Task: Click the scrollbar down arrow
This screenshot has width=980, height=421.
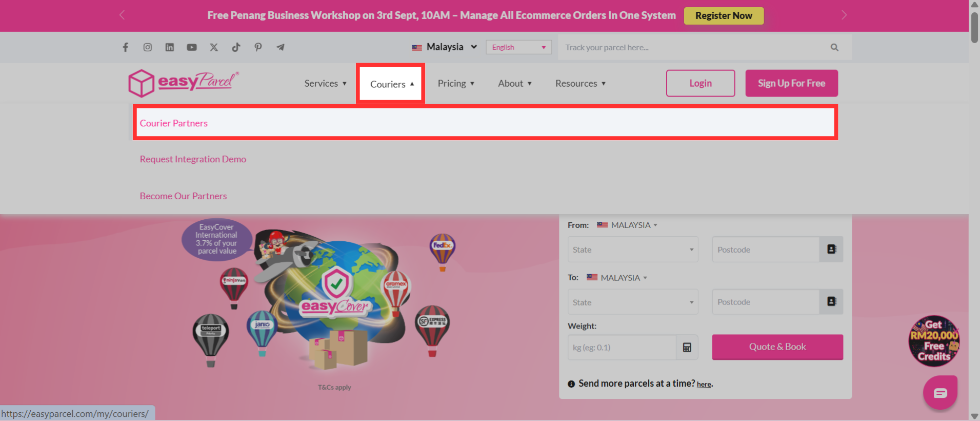Action: pos(974,416)
